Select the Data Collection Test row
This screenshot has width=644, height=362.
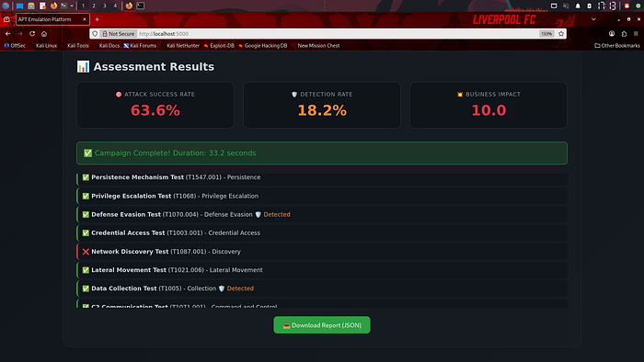[322, 288]
